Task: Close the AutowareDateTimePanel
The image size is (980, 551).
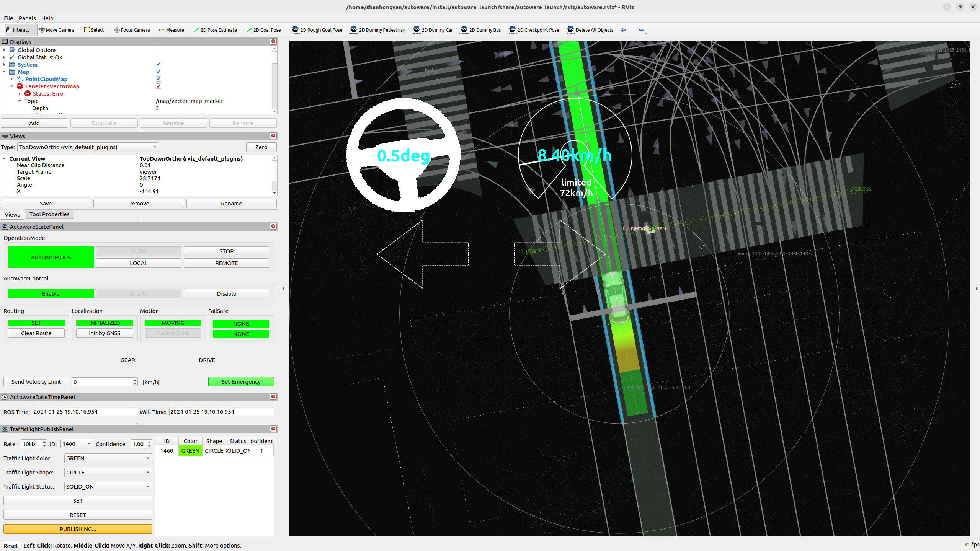Action: pos(273,396)
